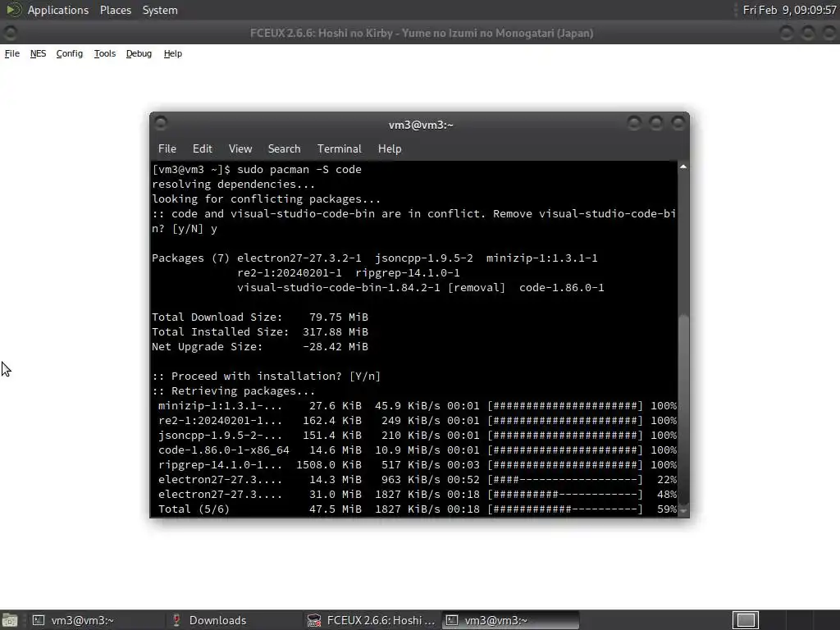Close the FCEUX window
This screenshot has height=630, width=840.
click(x=830, y=33)
